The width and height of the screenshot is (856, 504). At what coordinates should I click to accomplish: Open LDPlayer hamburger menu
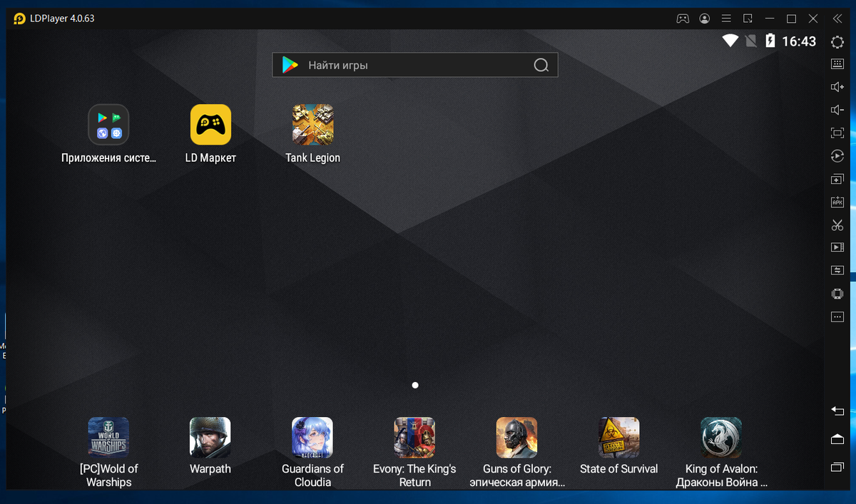[726, 19]
